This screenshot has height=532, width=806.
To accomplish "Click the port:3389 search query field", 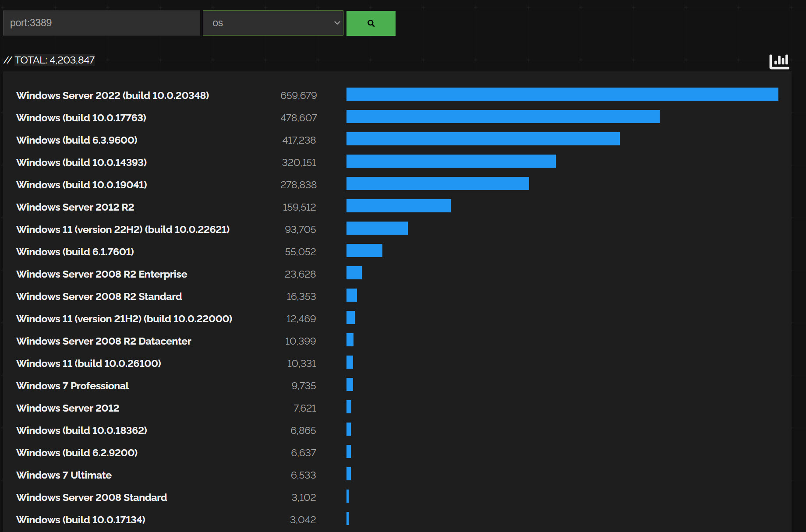I will coord(102,23).
